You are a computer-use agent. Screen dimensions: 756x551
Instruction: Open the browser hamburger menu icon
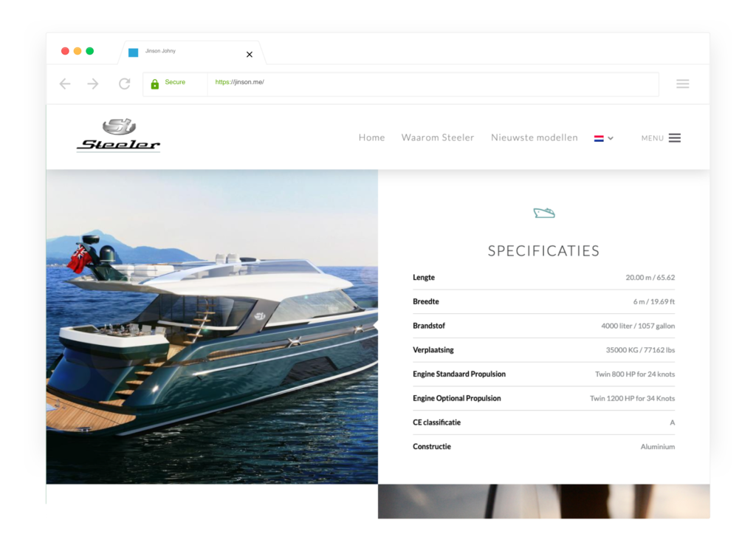[x=682, y=84]
